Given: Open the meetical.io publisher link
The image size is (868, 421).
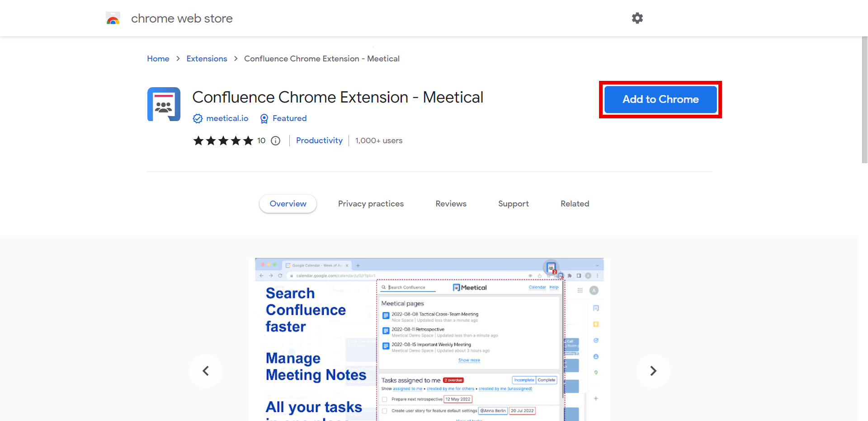Looking at the screenshot, I should coord(227,118).
